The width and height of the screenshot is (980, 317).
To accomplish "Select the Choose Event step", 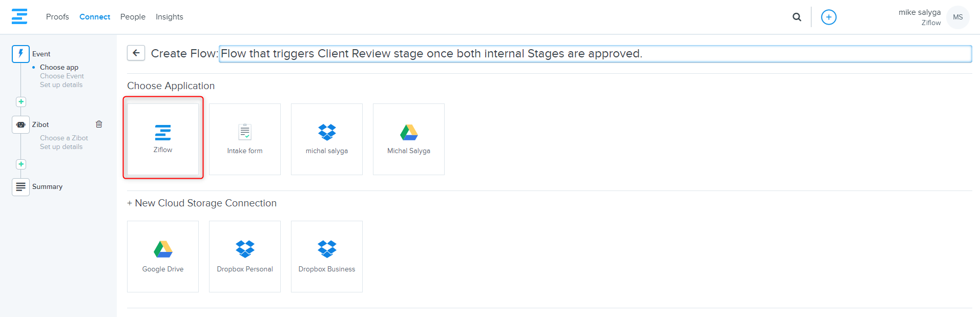I will click(62, 76).
